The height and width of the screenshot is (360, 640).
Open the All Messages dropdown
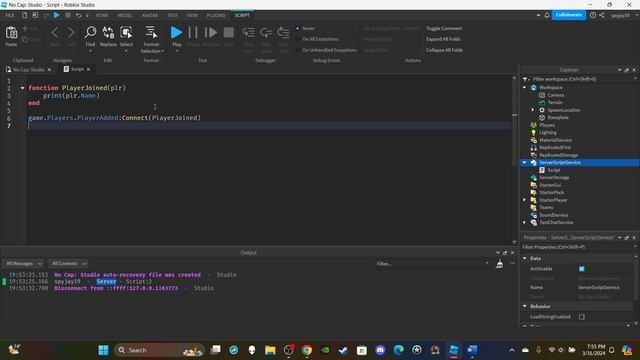[23, 264]
